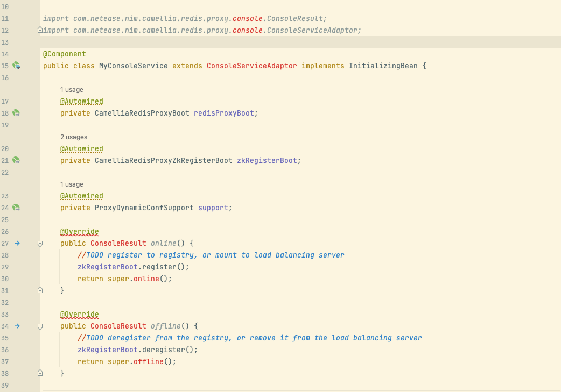Collapse the offline method using the gutter fold marker
The image size is (561, 392).
point(39,326)
